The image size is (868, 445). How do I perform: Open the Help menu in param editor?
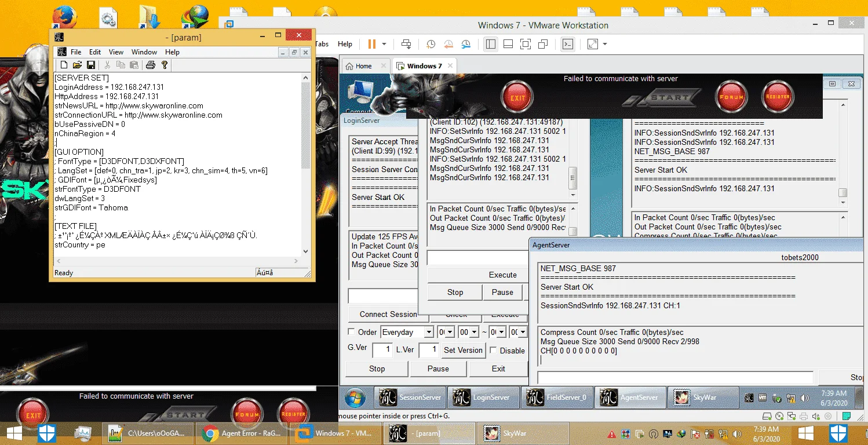[172, 52]
